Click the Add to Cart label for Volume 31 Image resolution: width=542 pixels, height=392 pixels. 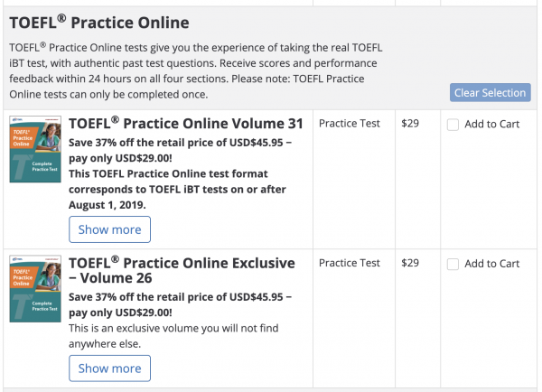491,125
